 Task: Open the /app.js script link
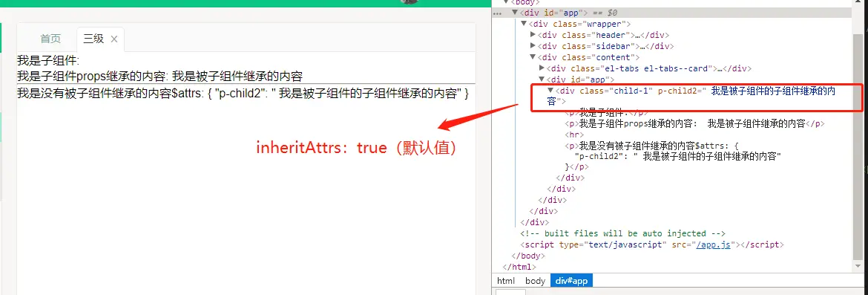point(714,244)
